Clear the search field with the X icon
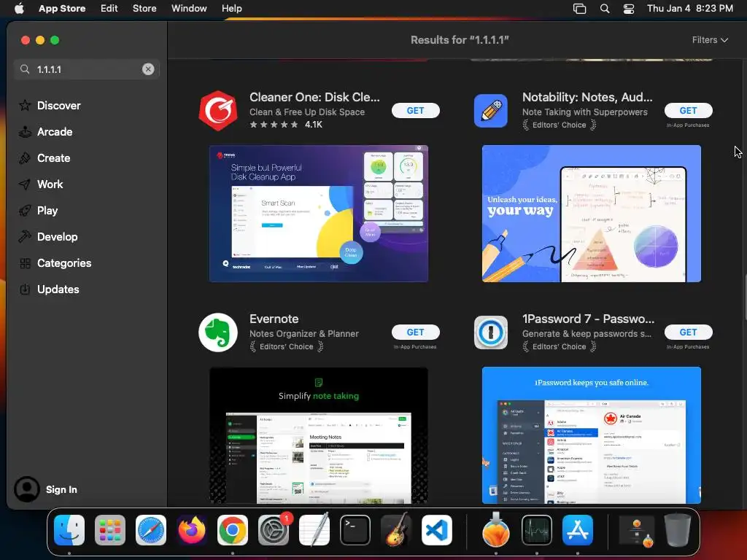 pyautogui.click(x=148, y=69)
